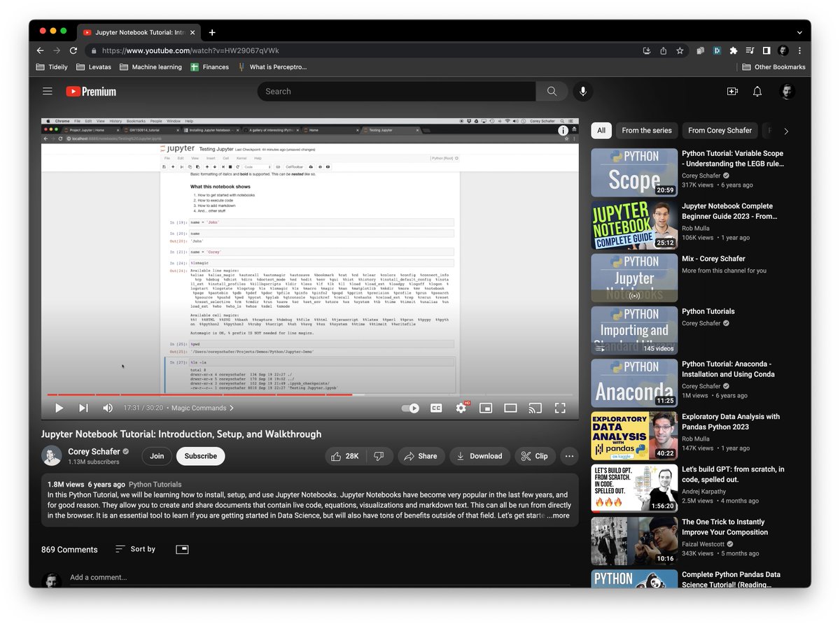Go to YouTube Premium home logo
The image size is (840, 626).
pyautogui.click(x=91, y=92)
